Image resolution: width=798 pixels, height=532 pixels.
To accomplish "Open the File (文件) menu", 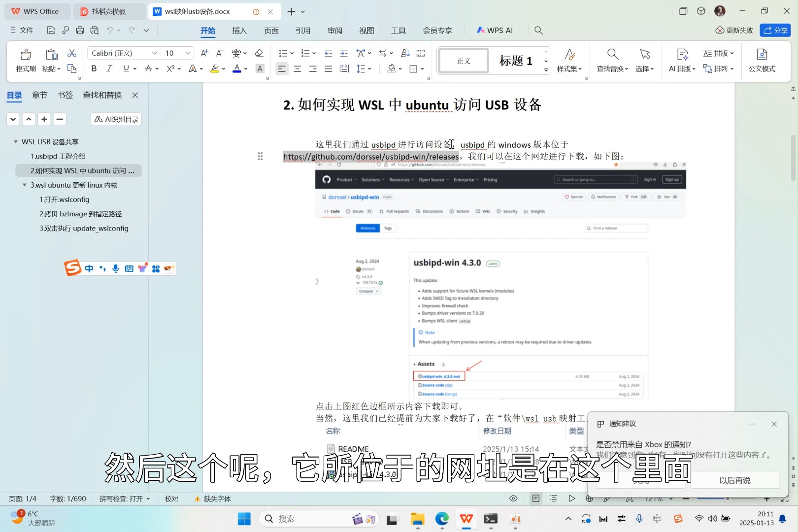I will click(22, 31).
